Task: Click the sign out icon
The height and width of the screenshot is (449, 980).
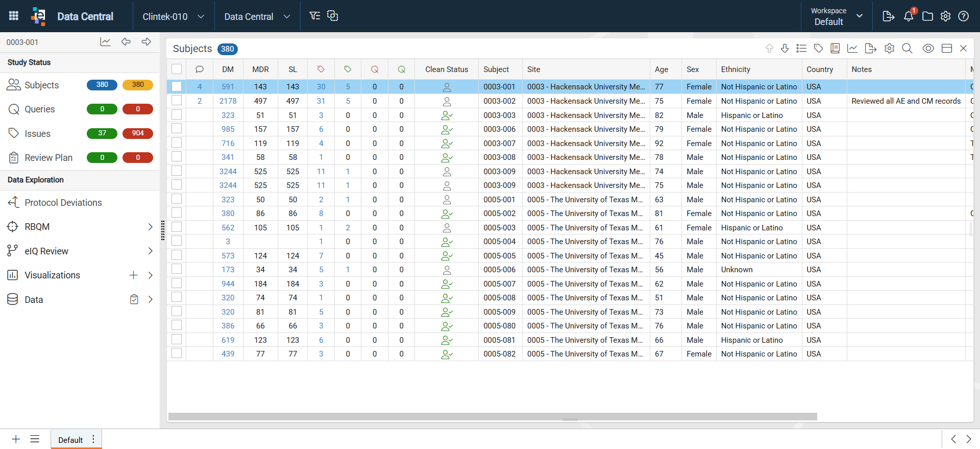Action: [x=888, y=16]
